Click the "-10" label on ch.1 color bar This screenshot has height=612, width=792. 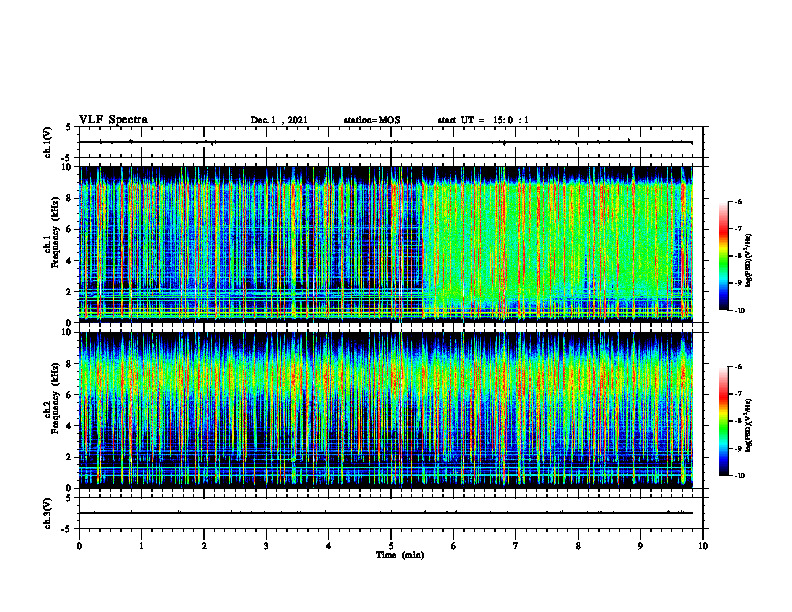click(x=740, y=310)
